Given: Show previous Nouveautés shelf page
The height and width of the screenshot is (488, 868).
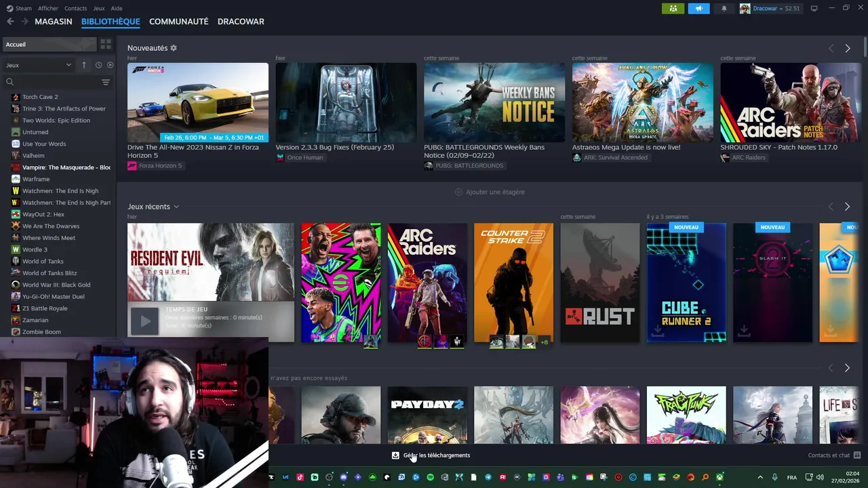Looking at the screenshot, I should click(x=831, y=48).
